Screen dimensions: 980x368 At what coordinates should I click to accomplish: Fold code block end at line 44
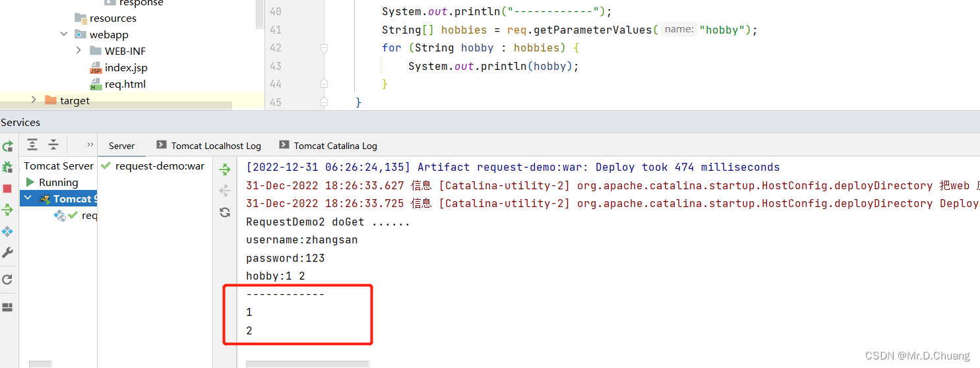tap(324, 83)
